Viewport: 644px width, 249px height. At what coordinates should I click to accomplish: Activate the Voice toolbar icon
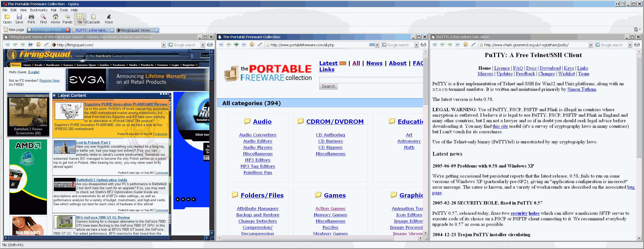109,19
